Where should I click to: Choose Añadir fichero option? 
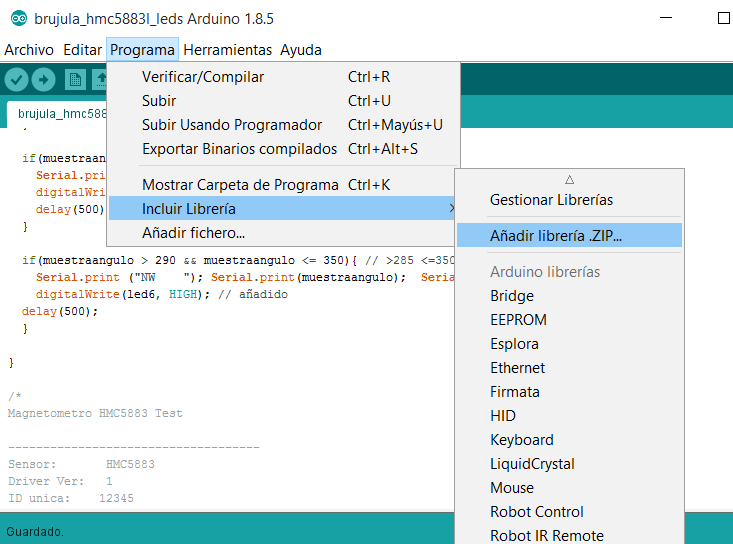click(193, 233)
